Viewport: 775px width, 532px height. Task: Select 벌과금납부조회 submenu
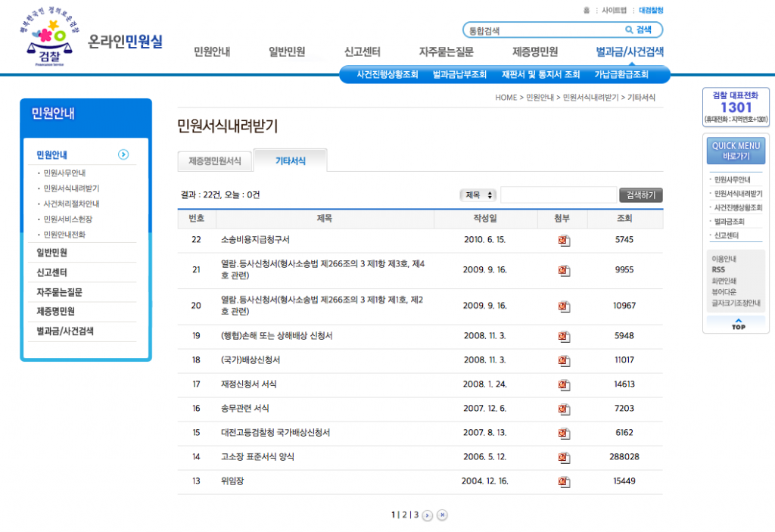coord(459,75)
